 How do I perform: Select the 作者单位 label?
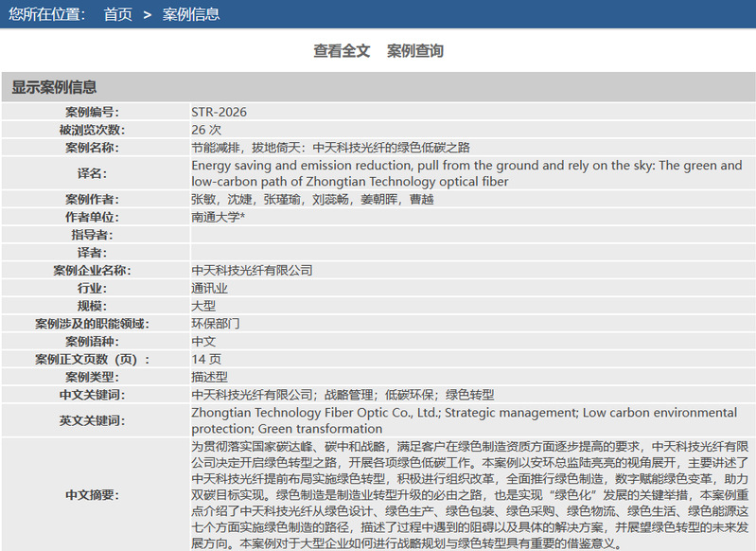point(92,217)
